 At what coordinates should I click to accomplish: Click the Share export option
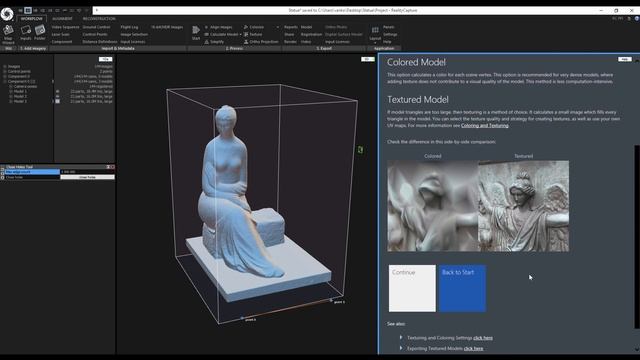click(289, 35)
